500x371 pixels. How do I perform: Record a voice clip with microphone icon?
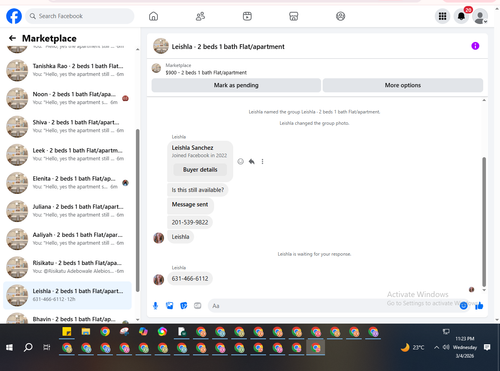click(155, 306)
